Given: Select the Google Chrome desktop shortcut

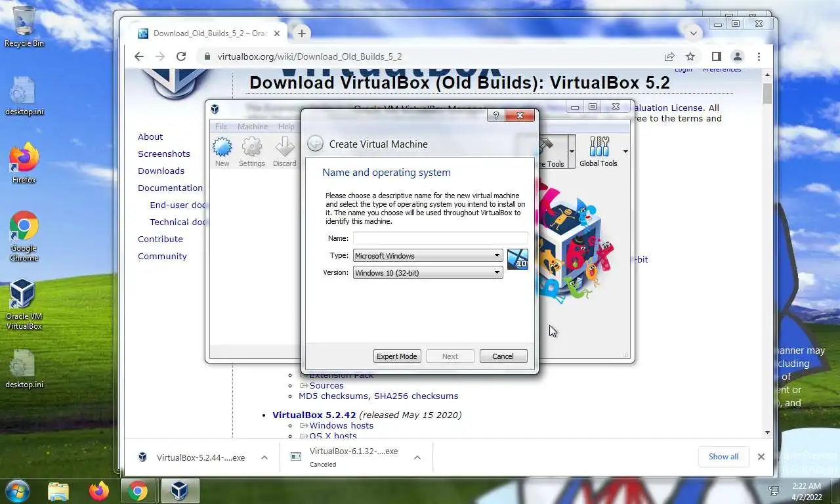Looking at the screenshot, I should 24,236.
